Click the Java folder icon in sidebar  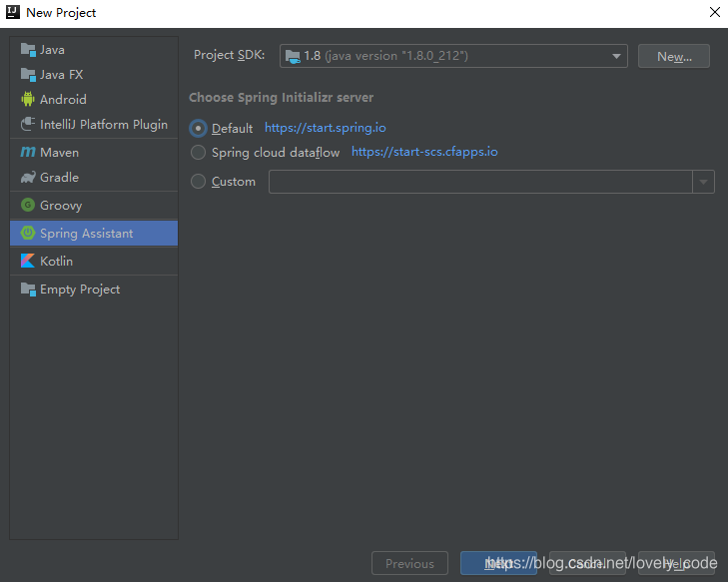(x=28, y=50)
